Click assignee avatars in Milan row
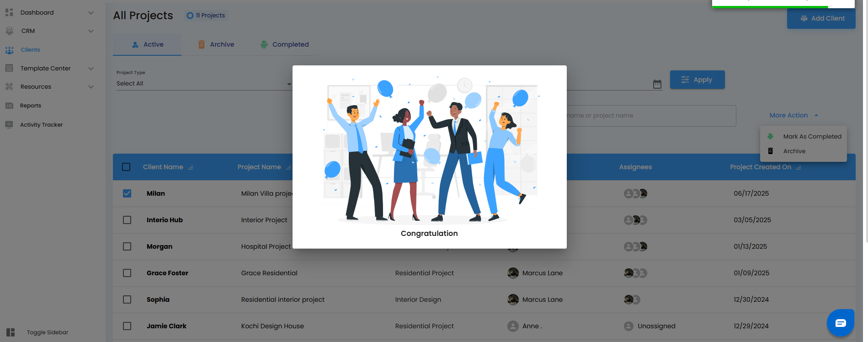The width and height of the screenshot is (868, 342). coord(636,193)
